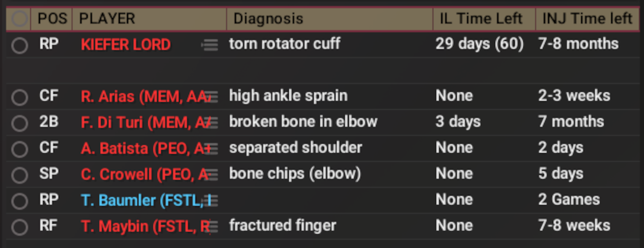Select the radio button for C. Crowell
Viewport: 644px width, 248px height.
(x=20, y=174)
